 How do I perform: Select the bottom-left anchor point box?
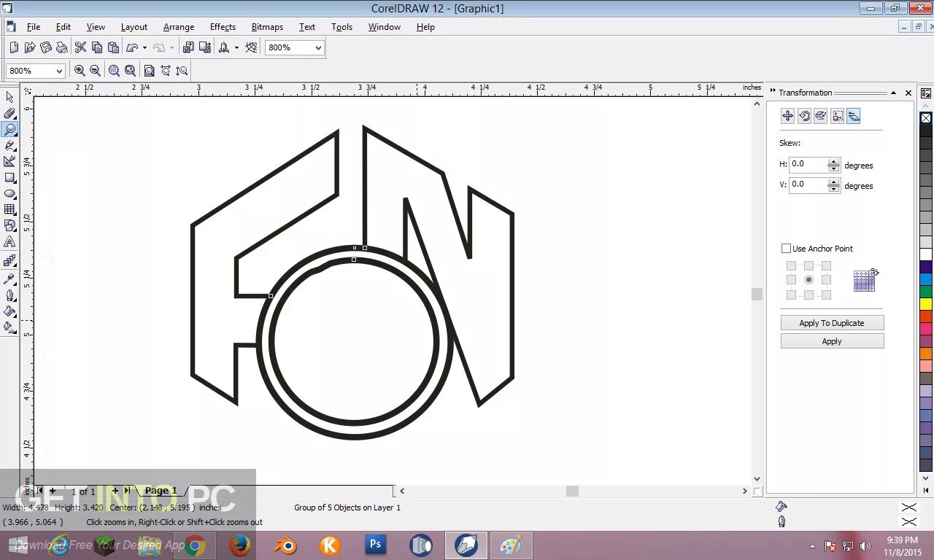coord(791,295)
